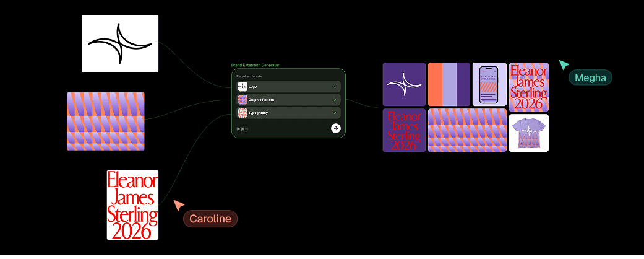Click the Logo input thumbnail icon
The height and width of the screenshot is (259, 644).
click(x=243, y=87)
